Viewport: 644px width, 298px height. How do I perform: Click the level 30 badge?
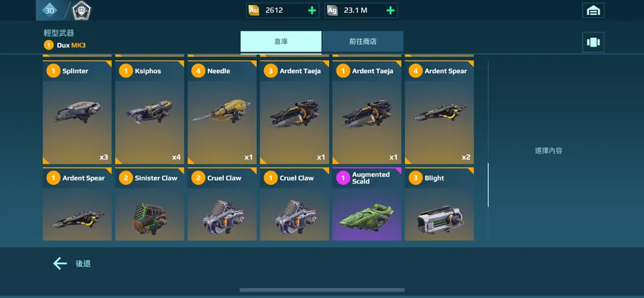point(49,10)
